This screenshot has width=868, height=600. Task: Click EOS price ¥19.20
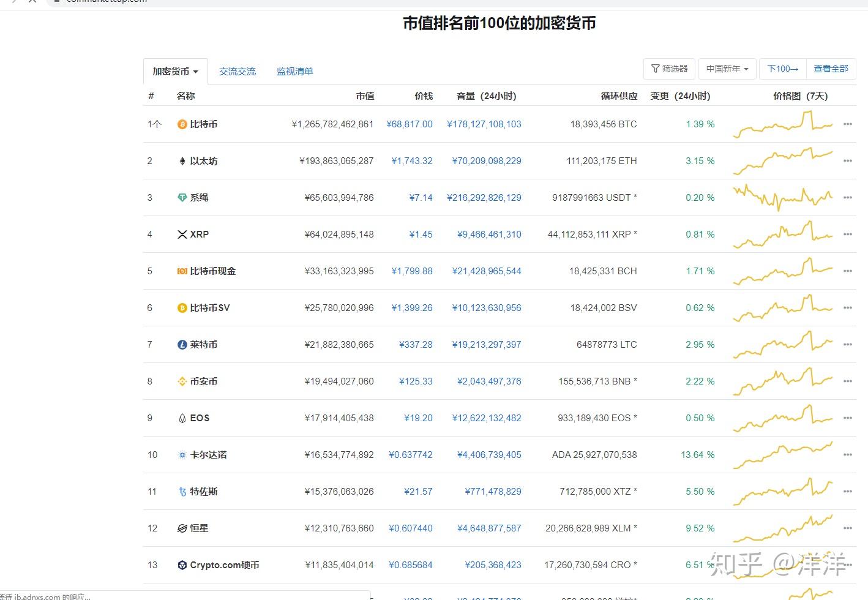[x=418, y=418]
